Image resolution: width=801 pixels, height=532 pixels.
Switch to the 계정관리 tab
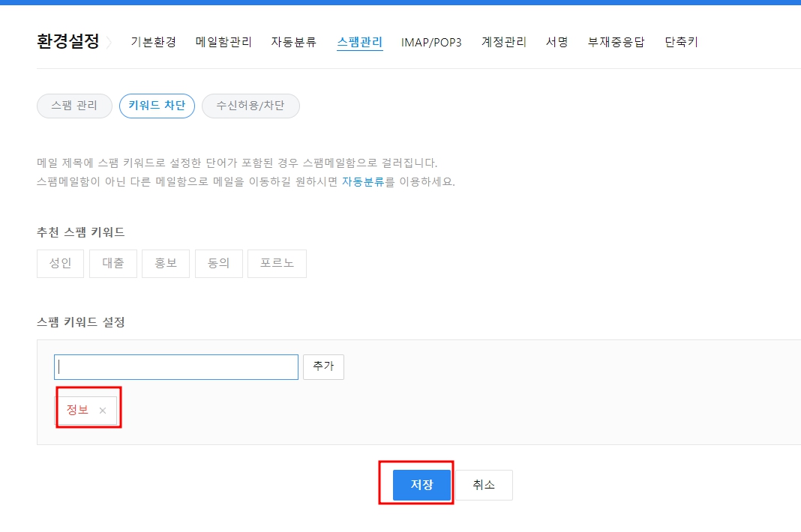(x=503, y=42)
